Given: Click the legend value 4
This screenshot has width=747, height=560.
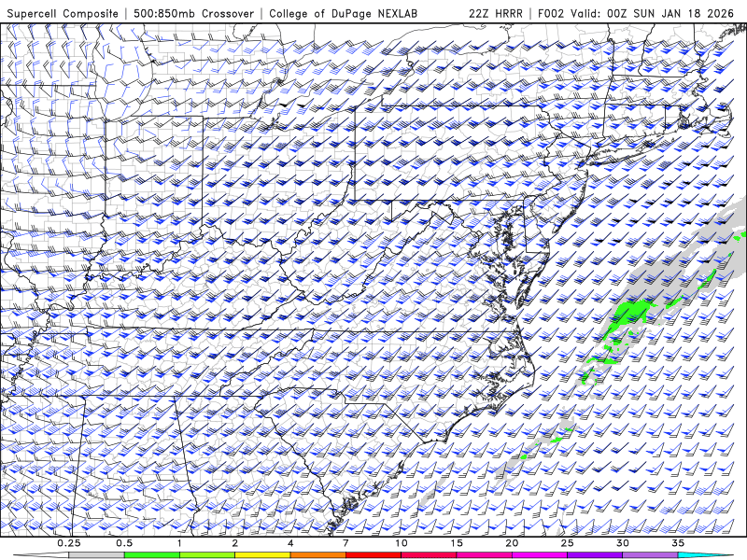Looking at the screenshot, I should 290,543.
